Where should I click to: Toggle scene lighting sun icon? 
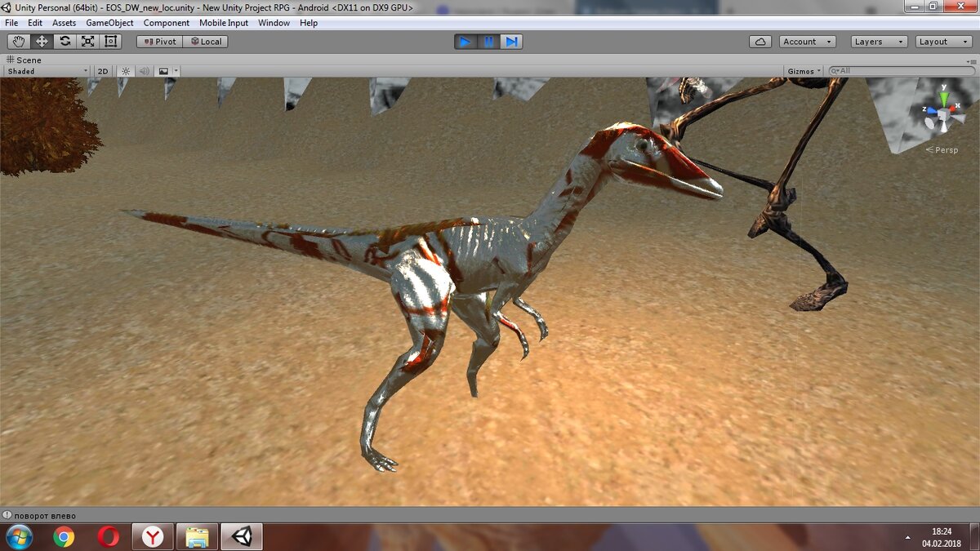tap(126, 71)
